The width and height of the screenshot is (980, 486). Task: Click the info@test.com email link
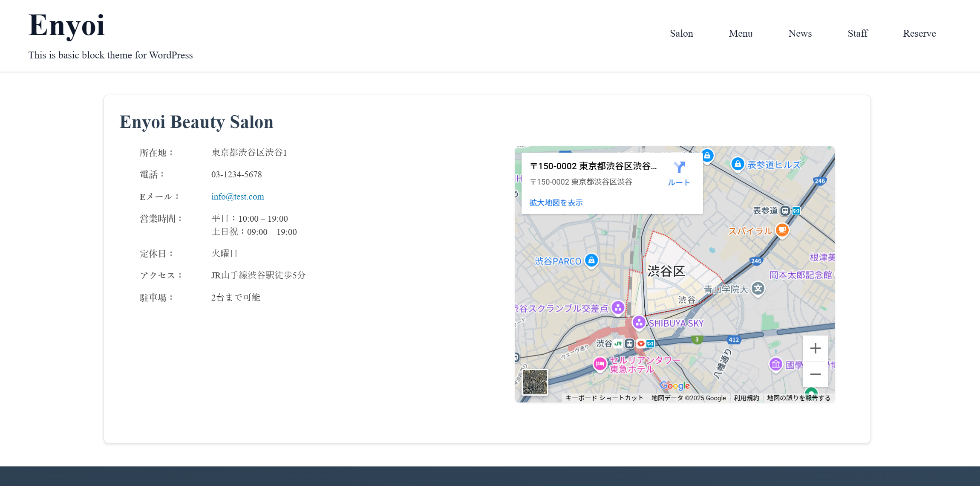237,197
